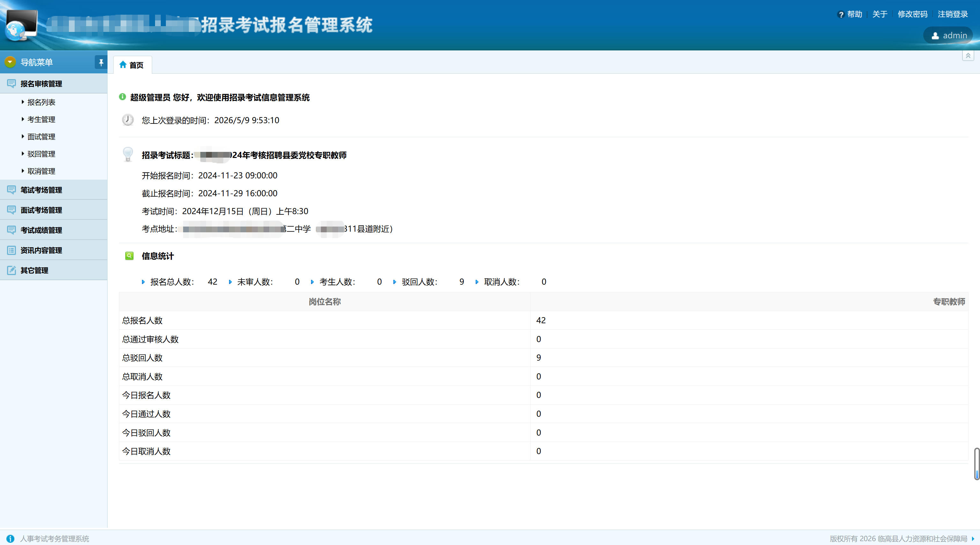The image size is (980, 545).
Task: Click the 岗位名称 column header
Action: point(324,302)
